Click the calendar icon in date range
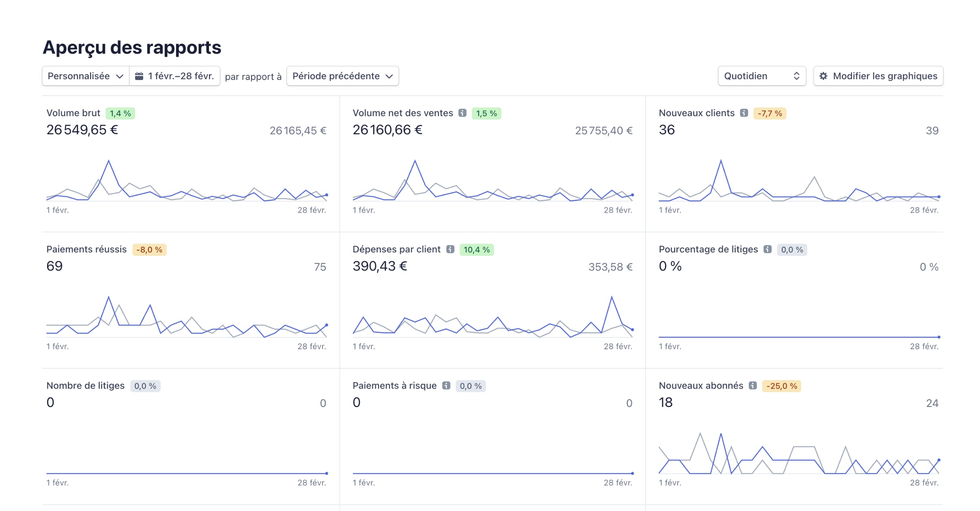The width and height of the screenshot is (980, 511). (x=139, y=76)
